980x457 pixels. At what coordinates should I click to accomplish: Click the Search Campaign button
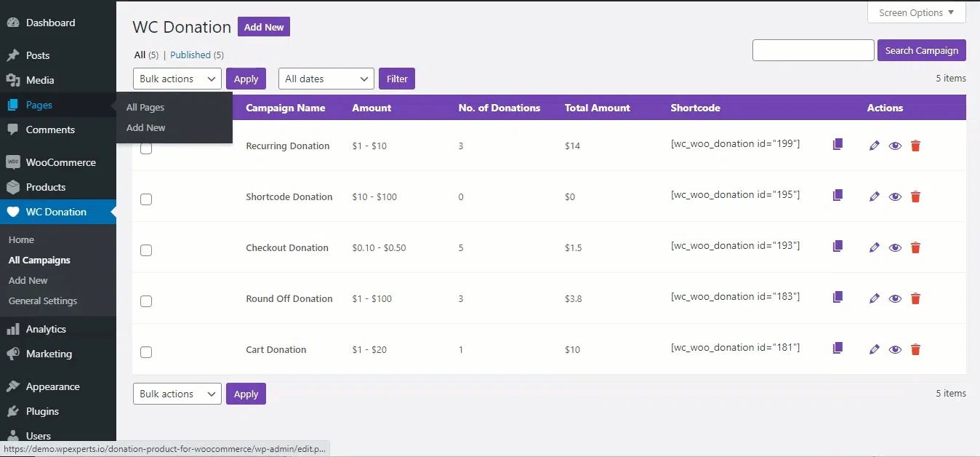tap(922, 50)
